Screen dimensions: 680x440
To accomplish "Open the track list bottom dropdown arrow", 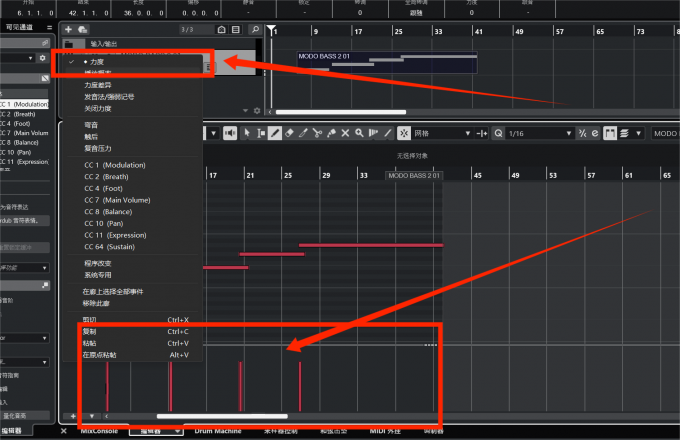I will pos(245,111).
